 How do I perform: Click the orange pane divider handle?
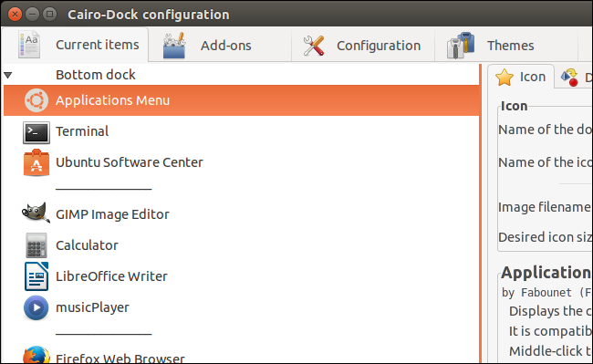pos(481,213)
